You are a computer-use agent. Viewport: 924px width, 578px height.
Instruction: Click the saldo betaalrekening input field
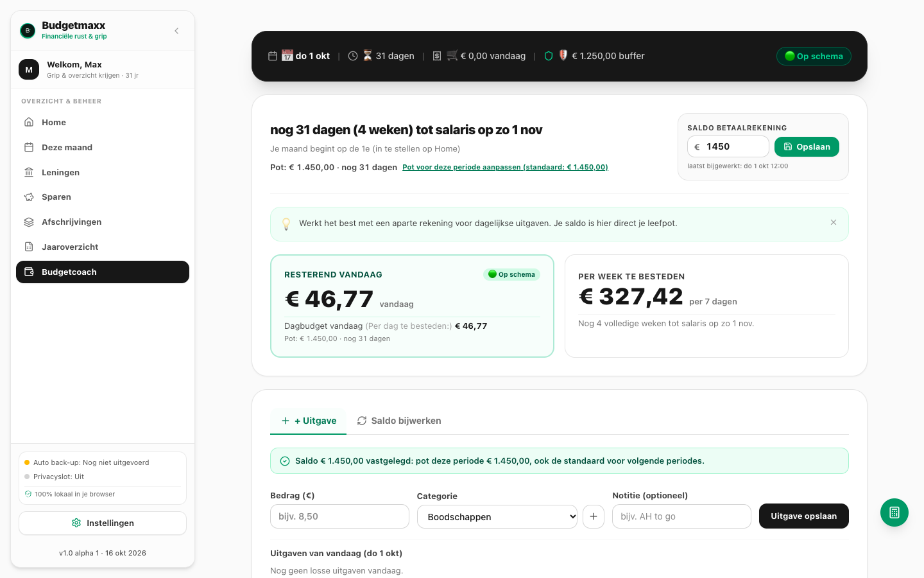728,146
